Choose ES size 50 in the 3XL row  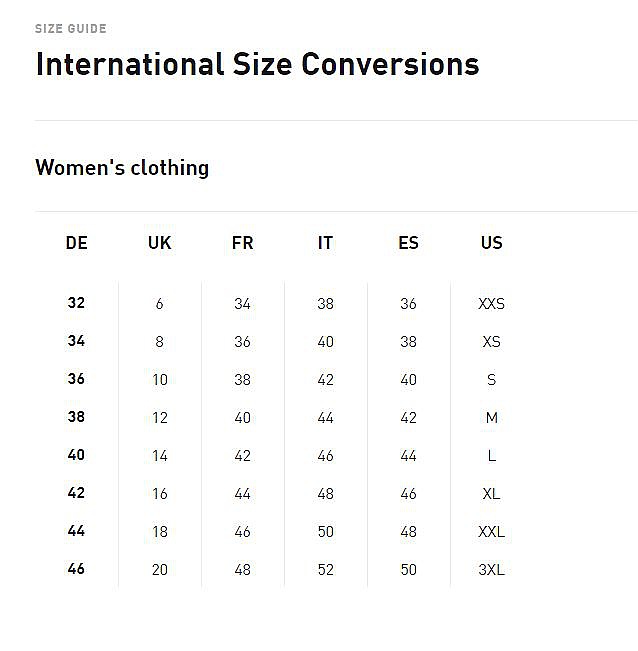pos(408,570)
